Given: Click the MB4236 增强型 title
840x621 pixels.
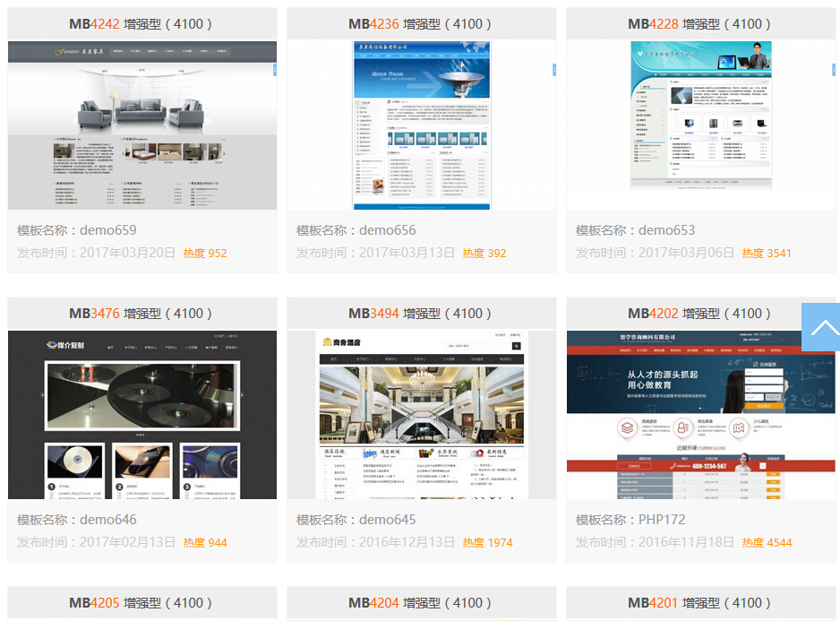Looking at the screenshot, I should point(422,24).
